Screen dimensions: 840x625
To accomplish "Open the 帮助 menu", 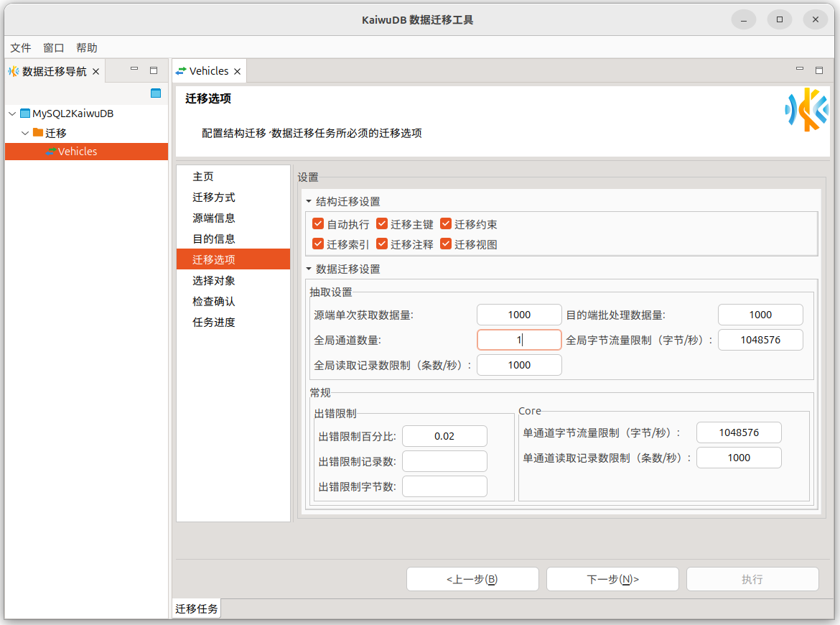I will pyautogui.click(x=86, y=48).
